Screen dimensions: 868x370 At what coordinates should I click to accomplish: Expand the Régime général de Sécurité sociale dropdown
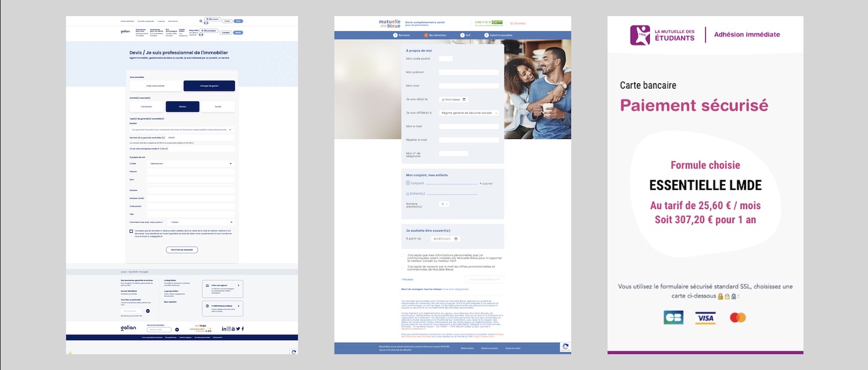tap(469, 113)
